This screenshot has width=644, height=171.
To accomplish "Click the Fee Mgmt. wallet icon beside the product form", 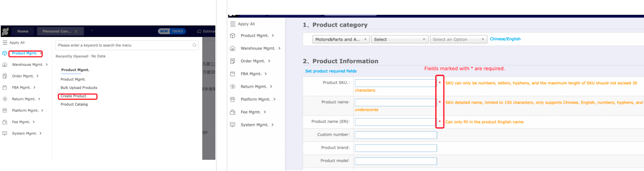I will [232, 112].
